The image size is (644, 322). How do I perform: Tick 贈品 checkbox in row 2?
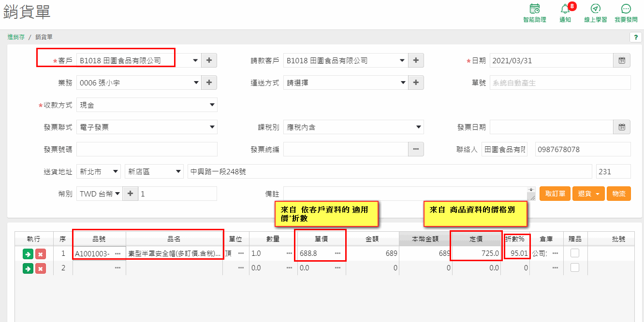tap(575, 267)
